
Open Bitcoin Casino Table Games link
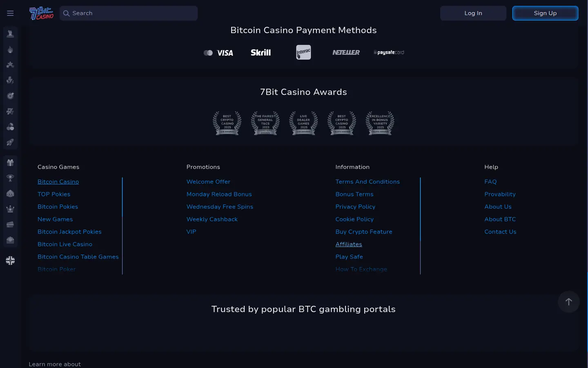[x=78, y=257]
